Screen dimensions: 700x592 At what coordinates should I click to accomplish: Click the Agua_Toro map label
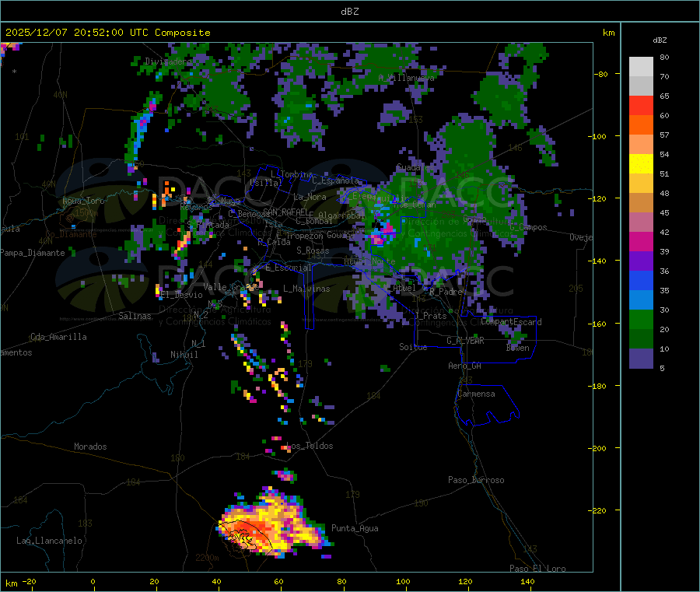coord(83,201)
